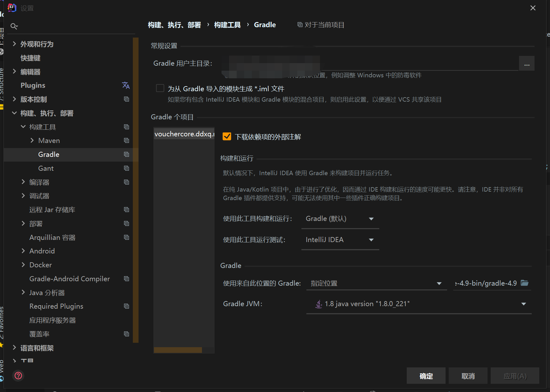
Task: Click the per-project icon next to Maven
Action: 127,140
